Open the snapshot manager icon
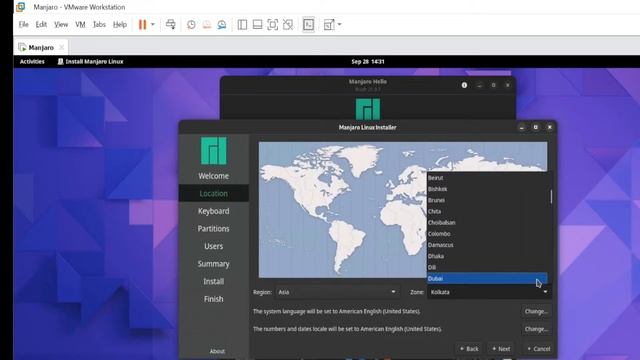The width and height of the screenshot is (640, 360). pos(222,25)
